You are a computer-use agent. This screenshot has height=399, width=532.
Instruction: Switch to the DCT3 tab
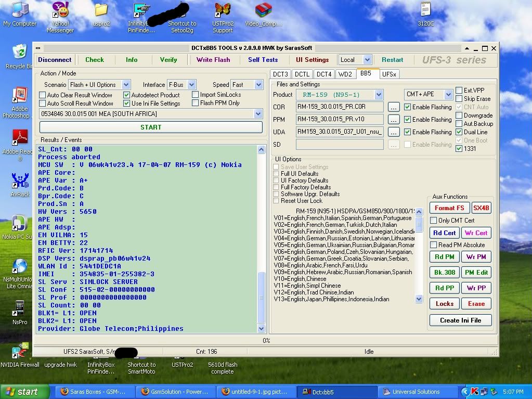click(x=281, y=74)
